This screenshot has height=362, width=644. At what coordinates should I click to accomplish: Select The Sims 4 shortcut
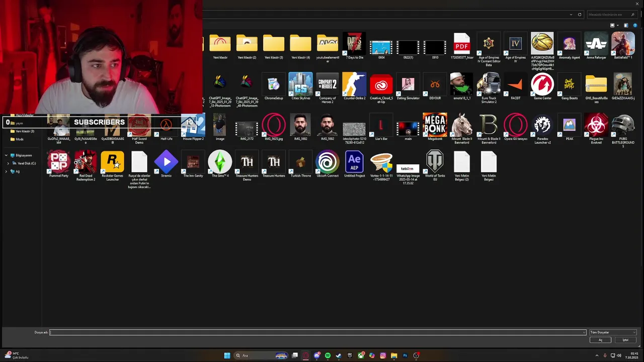point(220,164)
